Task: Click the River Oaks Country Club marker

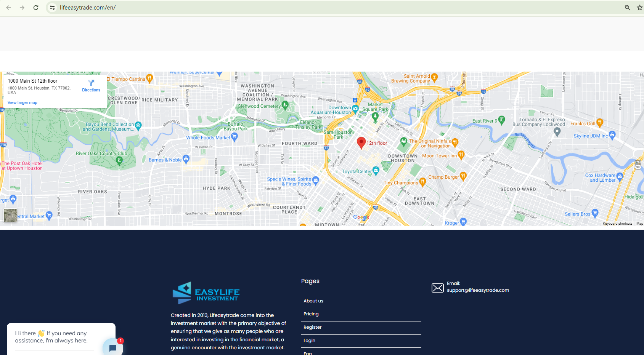Action: 119,160
